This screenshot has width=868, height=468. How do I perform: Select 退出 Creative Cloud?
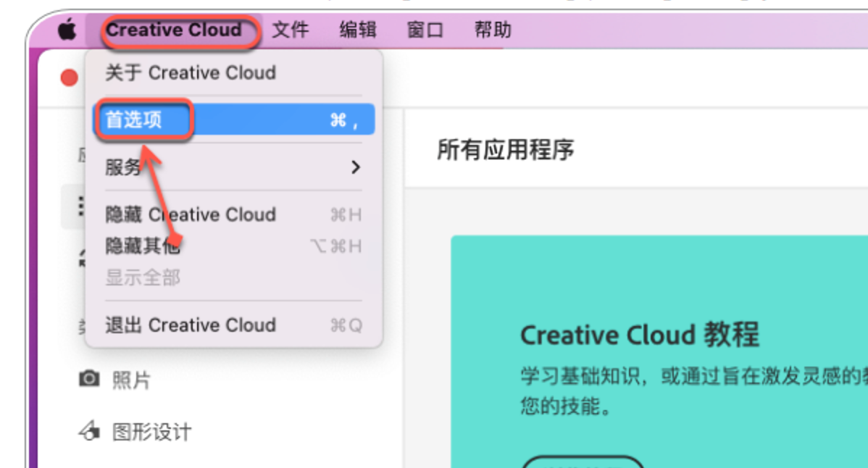tap(233, 325)
